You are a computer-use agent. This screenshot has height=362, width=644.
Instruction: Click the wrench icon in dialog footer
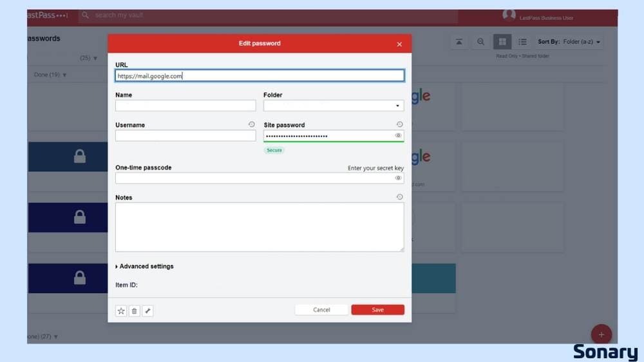[x=148, y=311]
